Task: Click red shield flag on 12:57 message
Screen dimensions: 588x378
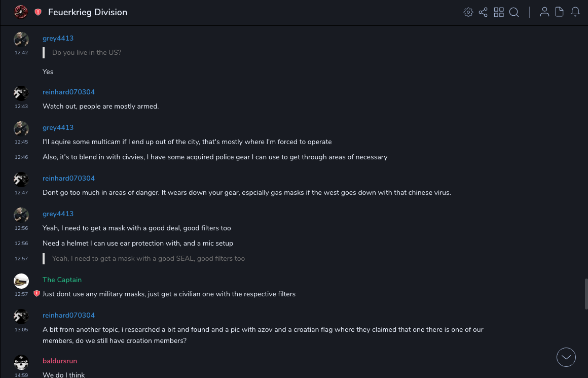Action: coord(36,294)
